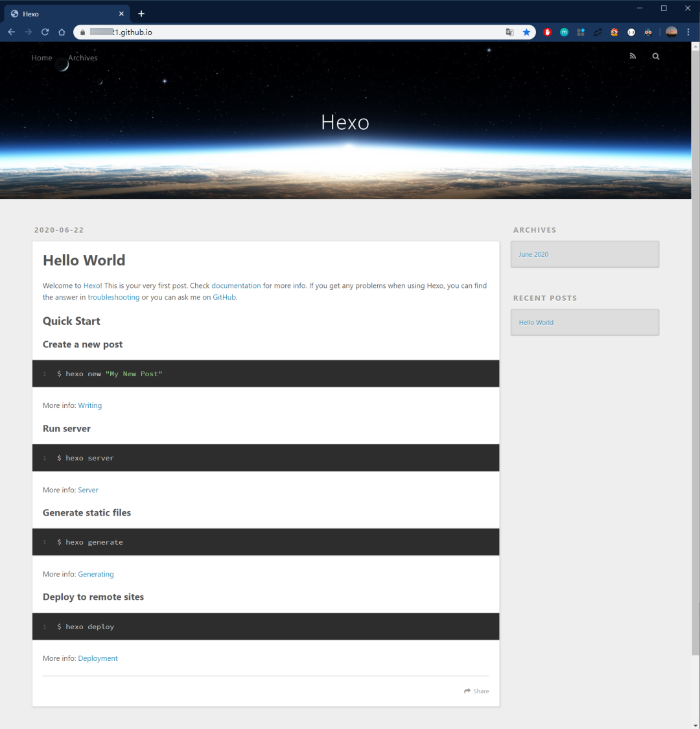Open the teal 'm' extension icon
This screenshot has width=700, height=729.
(565, 32)
